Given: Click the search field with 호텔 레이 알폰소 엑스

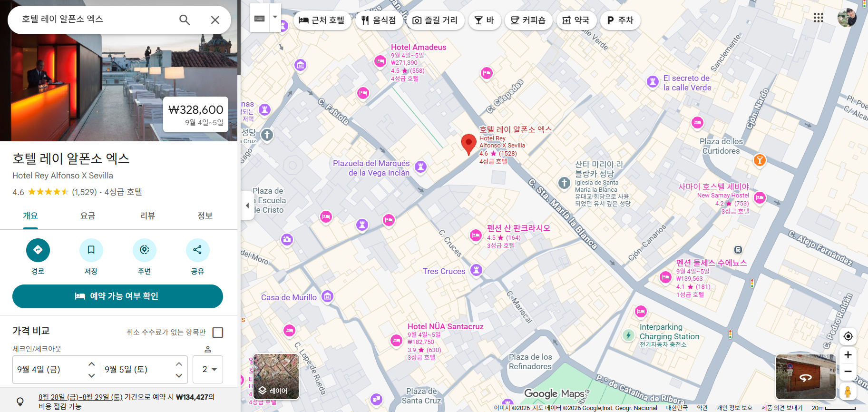Looking at the screenshot, I should (x=95, y=20).
